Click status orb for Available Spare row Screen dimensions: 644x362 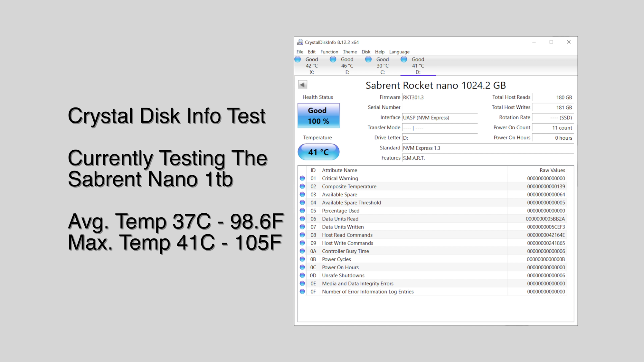302,194
